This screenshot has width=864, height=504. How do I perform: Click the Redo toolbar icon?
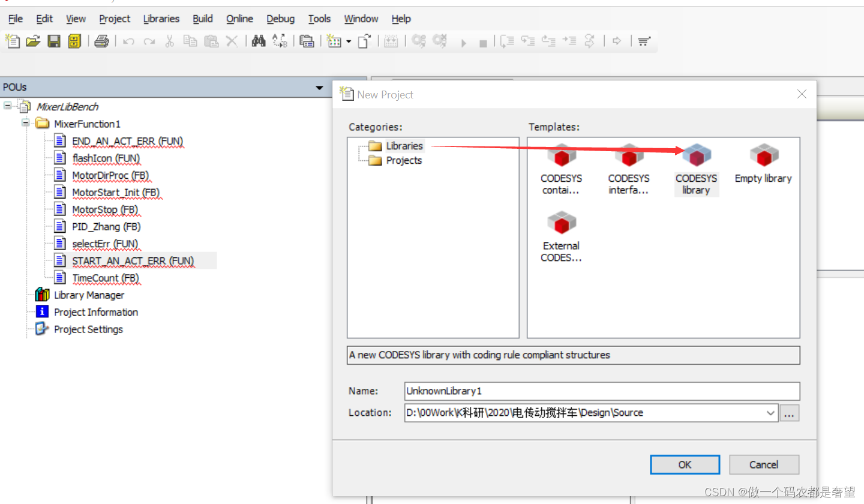point(149,41)
